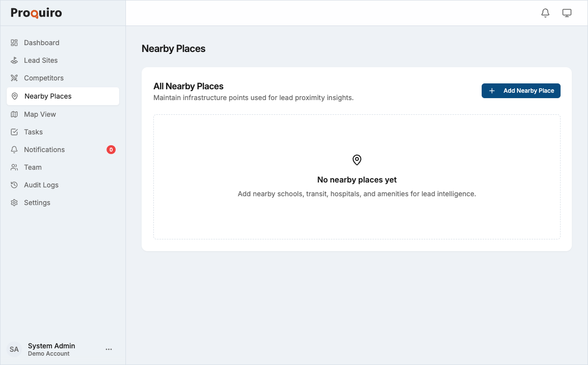
Task: Click the Notifications bell in the sidebar
Action: (x=14, y=149)
